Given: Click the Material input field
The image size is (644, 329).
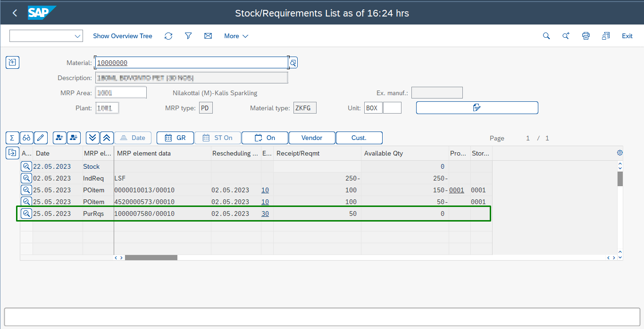Looking at the screenshot, I should pos(191,63).
